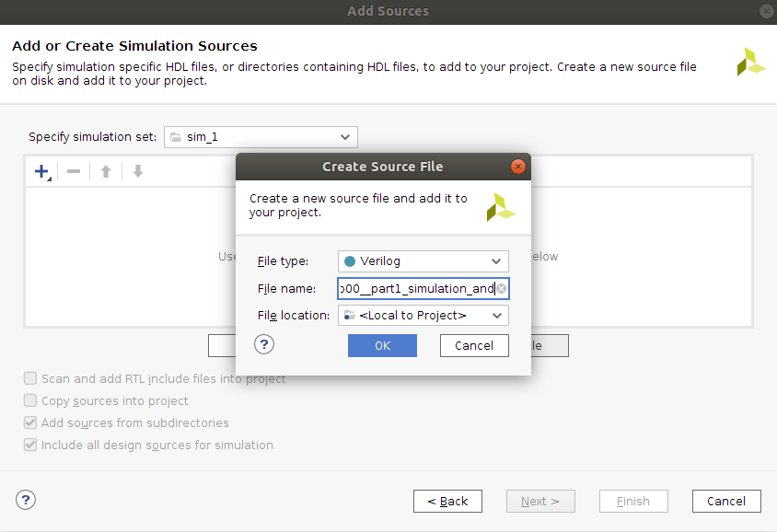
Task: Open the Verilog file type dropdown
Action: pyautogui.click(x=423, y=261)
